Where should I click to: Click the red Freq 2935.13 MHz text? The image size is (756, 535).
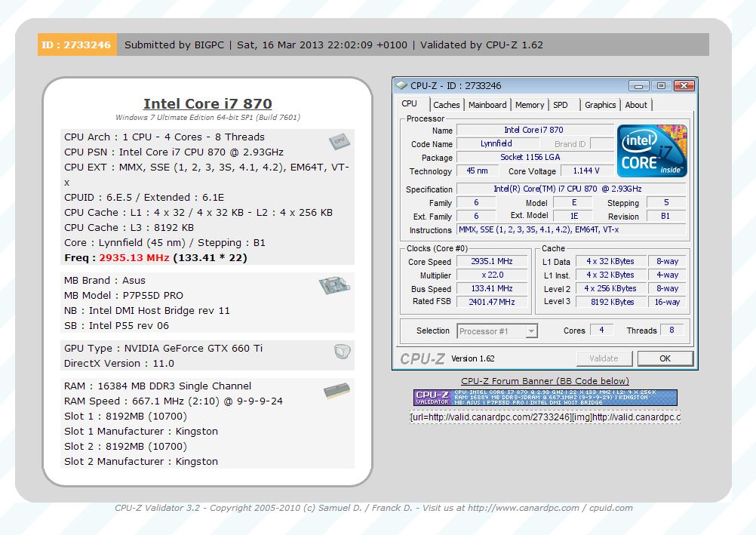click(134, 257)
